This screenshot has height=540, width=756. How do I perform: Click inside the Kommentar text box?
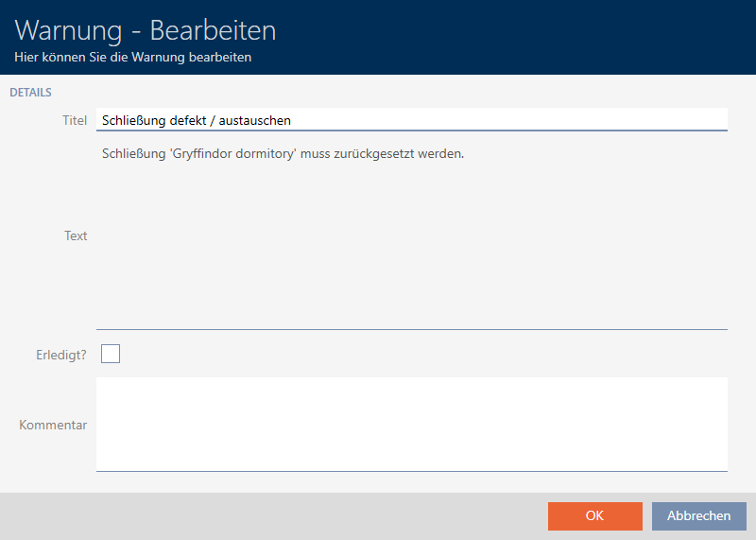411,424
